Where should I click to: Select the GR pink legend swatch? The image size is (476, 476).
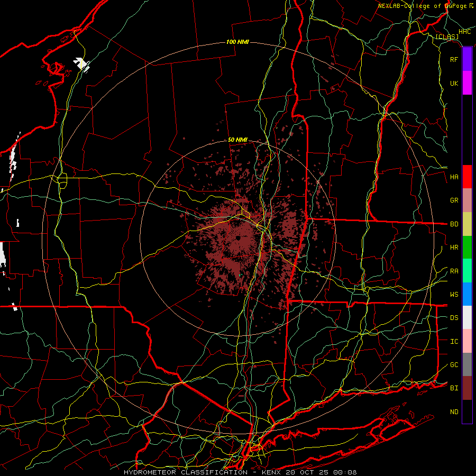click(x=467, y=200)
